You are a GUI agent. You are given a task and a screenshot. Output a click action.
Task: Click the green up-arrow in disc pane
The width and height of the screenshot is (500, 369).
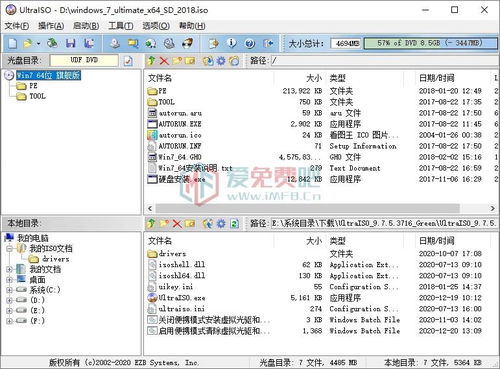[x=151, y=61]
